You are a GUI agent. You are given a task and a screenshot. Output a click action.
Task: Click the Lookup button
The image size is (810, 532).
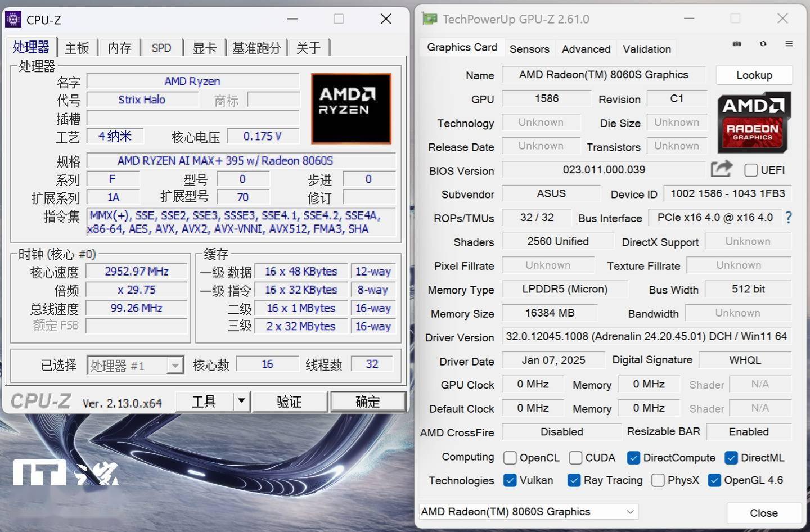tap(754, 75)
